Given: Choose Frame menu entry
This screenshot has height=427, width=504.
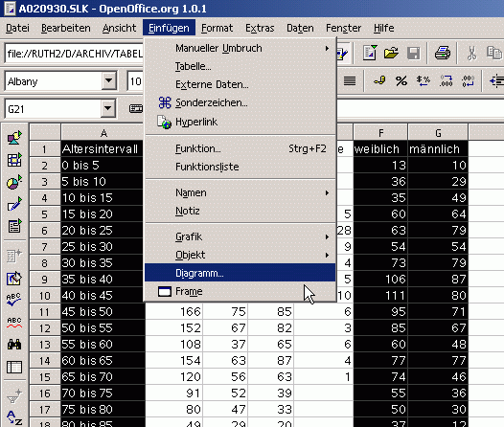Looking at the screenshot, I should click(240, 291).
